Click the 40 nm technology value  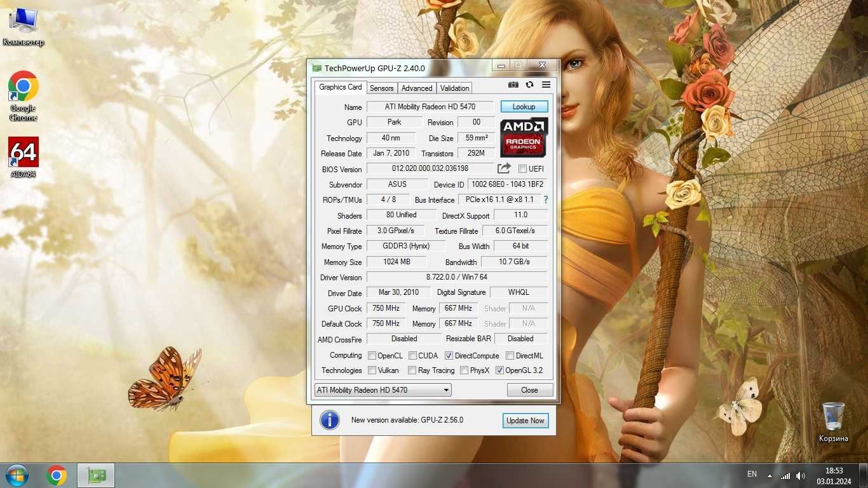pos(391,138)
